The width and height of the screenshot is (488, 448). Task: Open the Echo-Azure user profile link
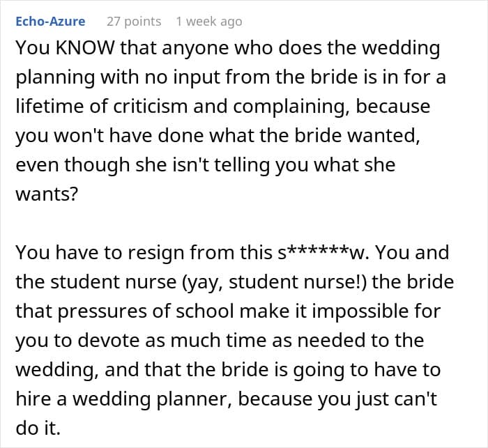(x=50, y=22)
